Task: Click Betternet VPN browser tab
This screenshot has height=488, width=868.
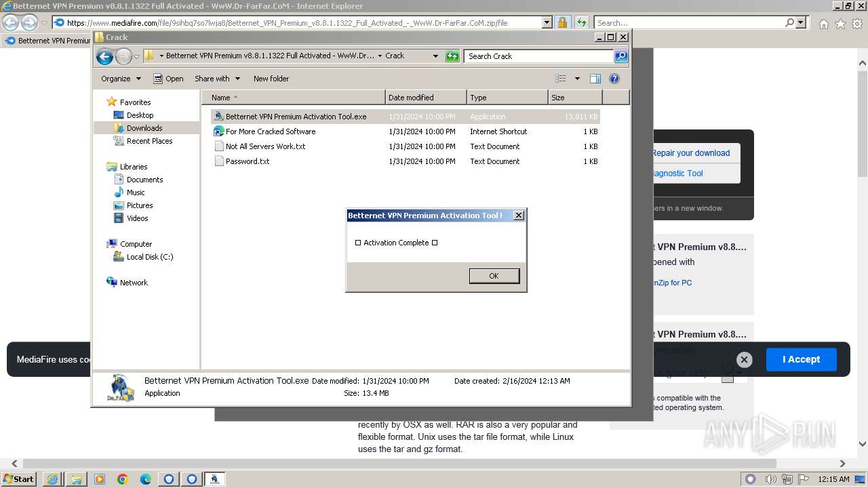Action: click(x=47, y=41)
